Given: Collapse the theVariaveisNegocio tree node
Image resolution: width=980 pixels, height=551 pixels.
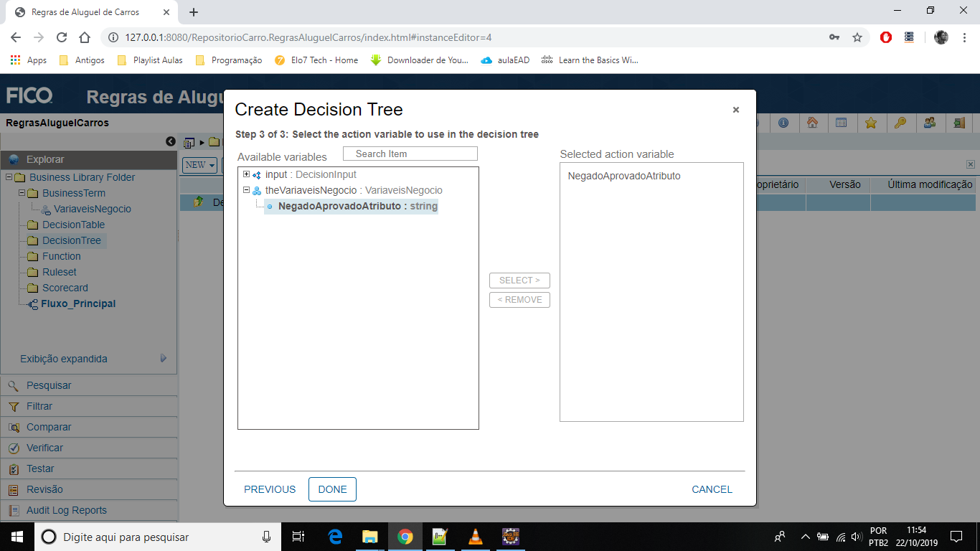Looking at the screenshot, I should [x=246, y=190].
